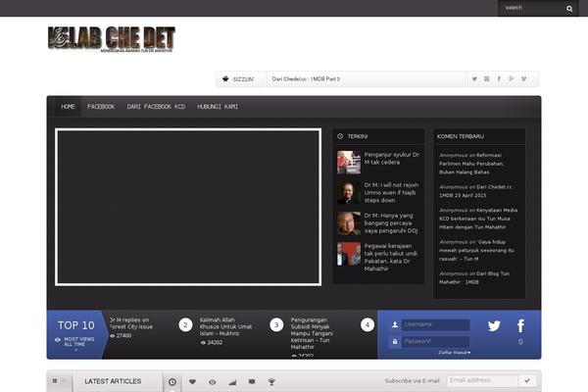This screenshot has width=588, height=392.
Task: Open DARI FACEBOOK KCD menu item
Action: pos(156,107)
